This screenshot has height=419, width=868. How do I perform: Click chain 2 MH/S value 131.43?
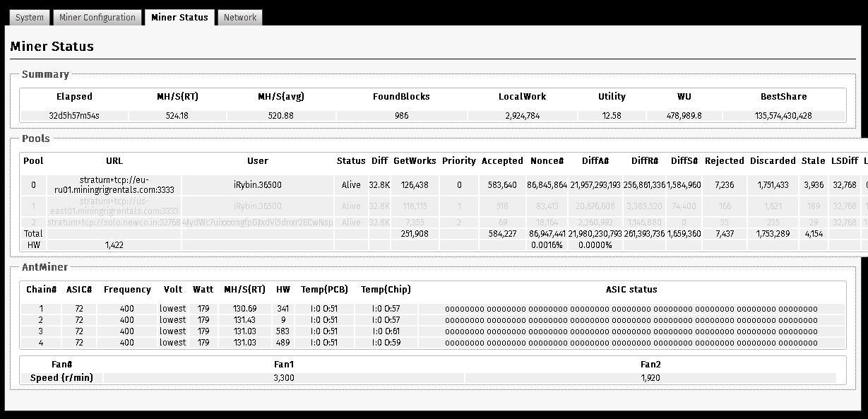click(244, 320)
